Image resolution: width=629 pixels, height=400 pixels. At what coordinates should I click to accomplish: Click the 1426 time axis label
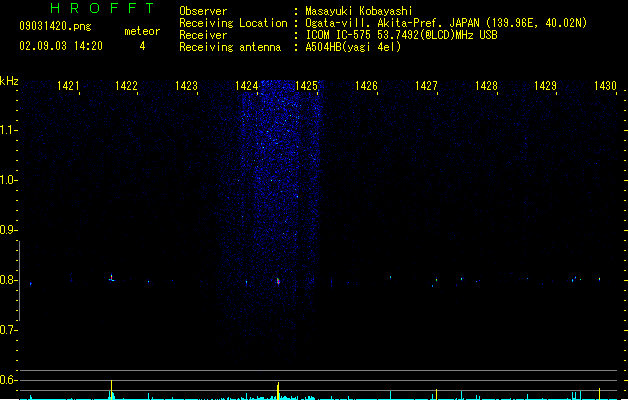[366, 86]
